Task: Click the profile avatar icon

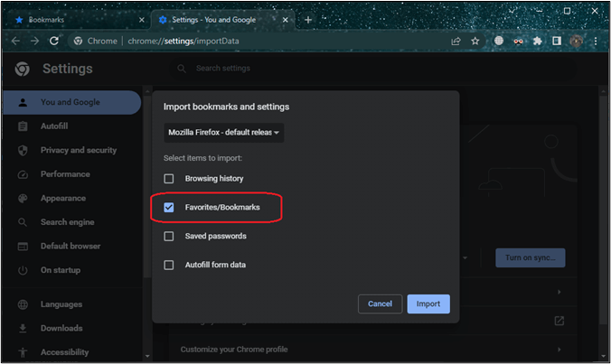Action: 576,41
